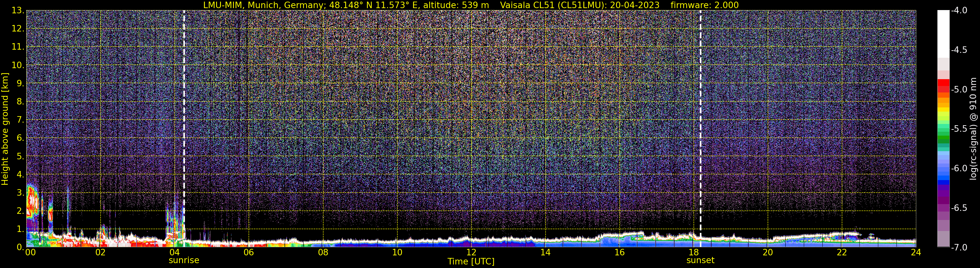Click the 'Height above ground [km]' axis title
Screen dimensions: 980x268
pos(5,129)
